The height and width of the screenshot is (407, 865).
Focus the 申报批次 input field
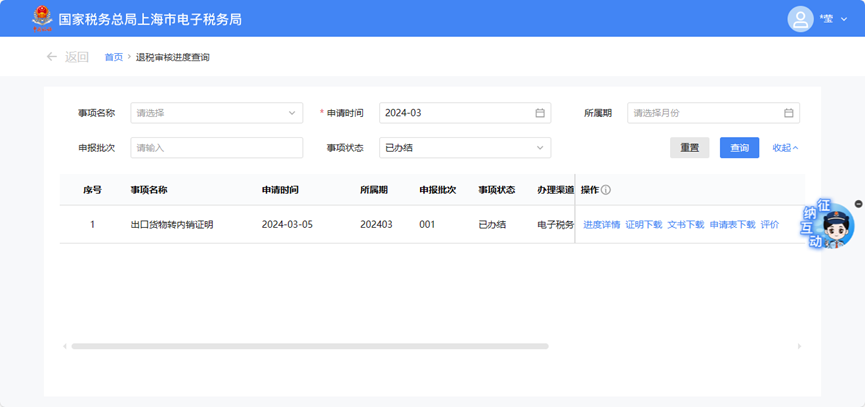coord(216,148)
